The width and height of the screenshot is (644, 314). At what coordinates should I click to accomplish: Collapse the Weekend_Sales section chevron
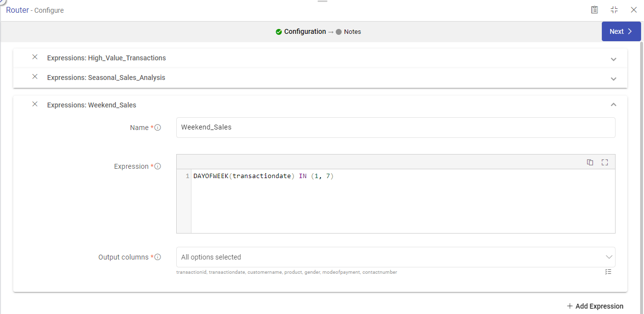(613, 105)
